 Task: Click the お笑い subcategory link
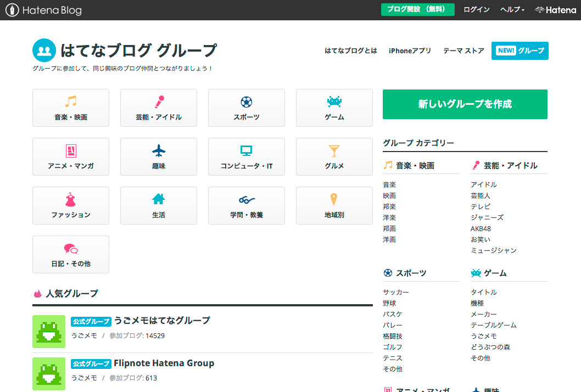(x=481, y=240)
